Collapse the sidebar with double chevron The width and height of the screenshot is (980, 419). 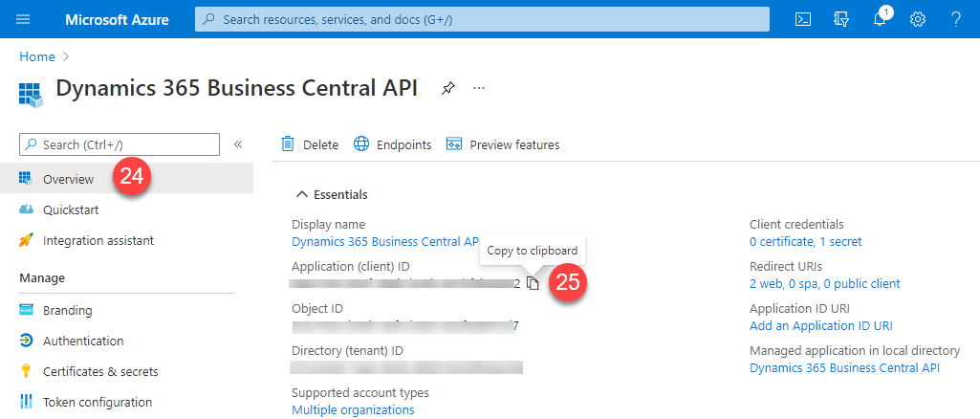point(237,144)
